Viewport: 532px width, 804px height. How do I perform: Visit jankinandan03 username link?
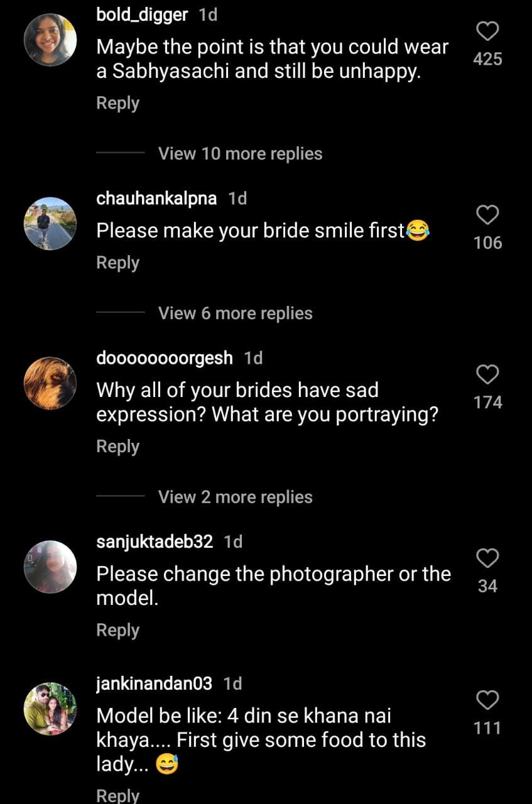coord(154,684)
